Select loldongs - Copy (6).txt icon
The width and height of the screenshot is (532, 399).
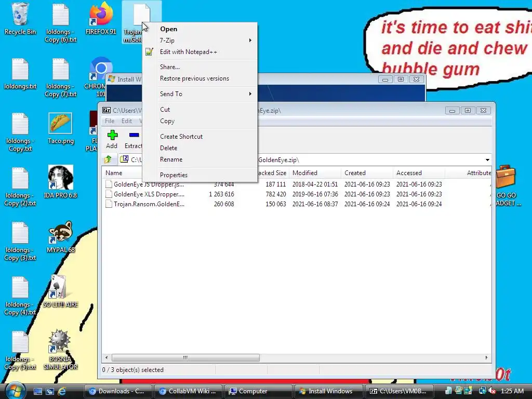pyautogui.click(x=61, y=23)
